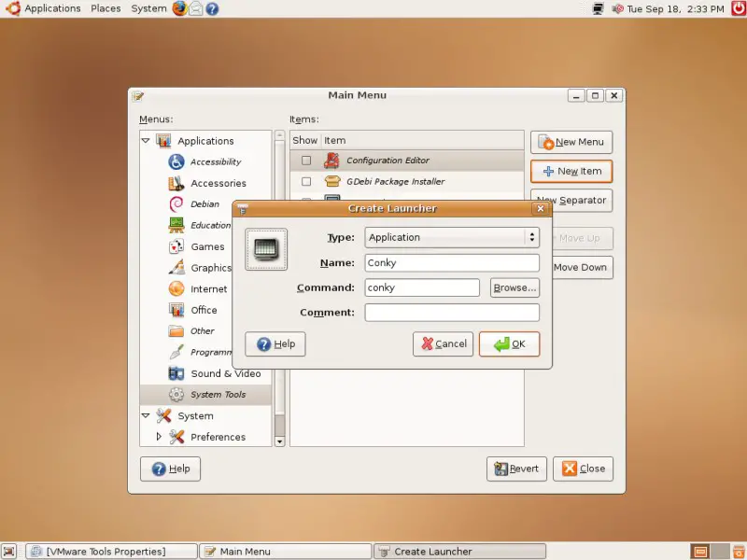
Task: Cancel the Create Launcher dialog
Action: 443,343
